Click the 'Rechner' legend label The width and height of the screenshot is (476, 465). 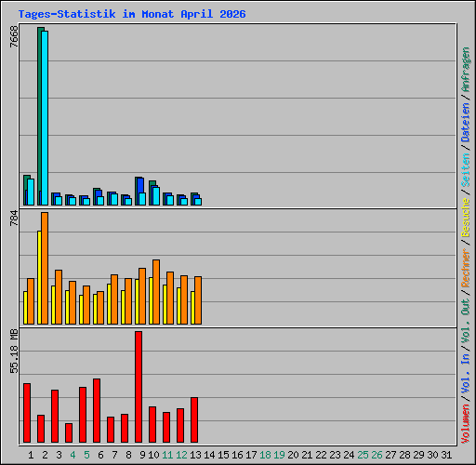pos(466,268)
